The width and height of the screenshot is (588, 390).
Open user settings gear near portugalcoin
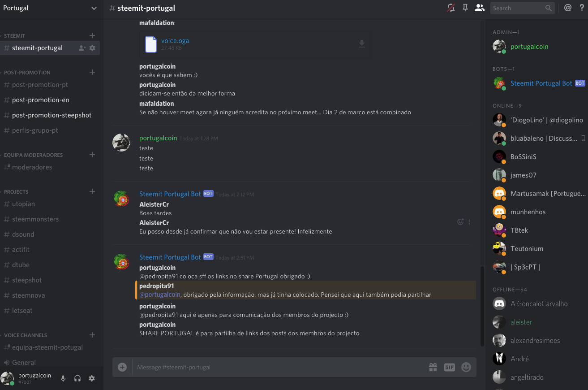(92, 378)
